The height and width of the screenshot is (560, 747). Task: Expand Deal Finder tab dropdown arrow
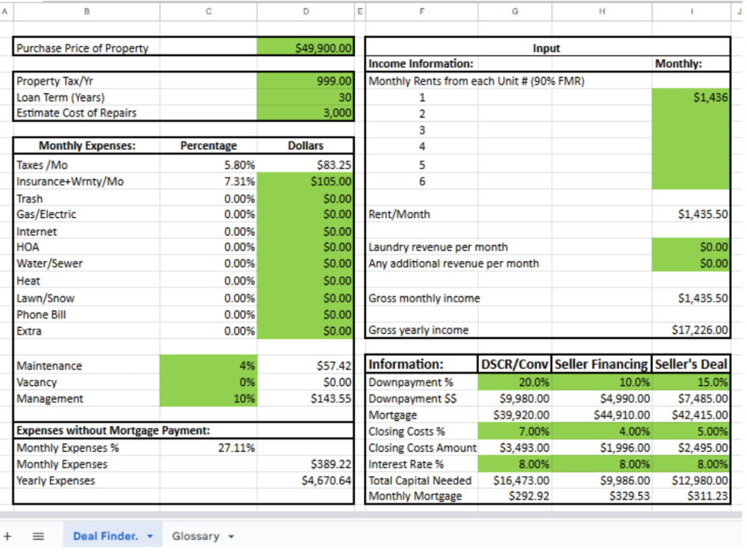(x=150, y=536)
